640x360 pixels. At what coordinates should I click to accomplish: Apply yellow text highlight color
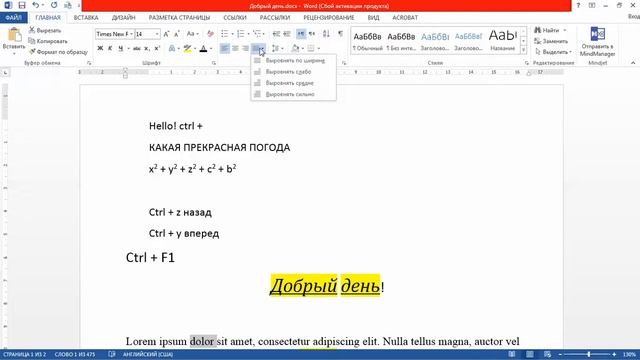point(187,49)
